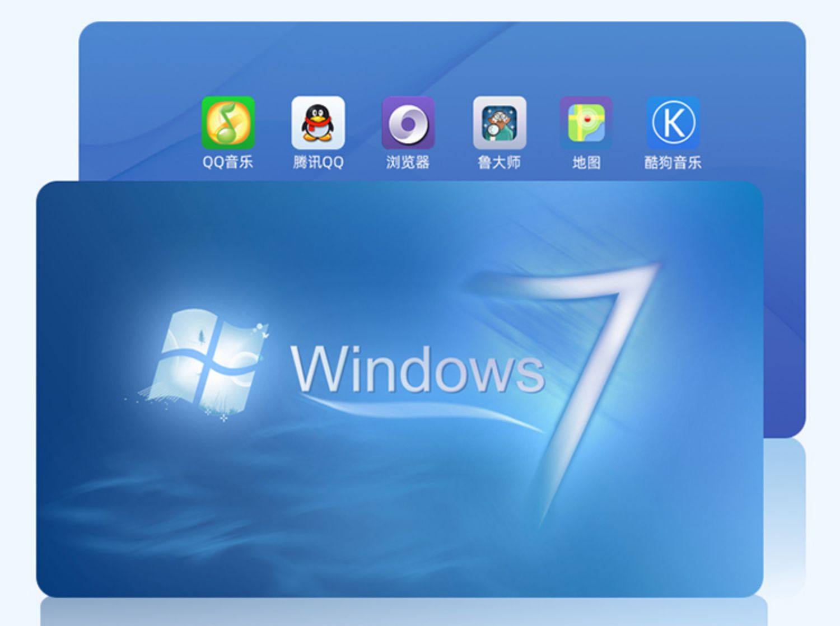Viewport: 840px width, 626px height.
Task: Select the "浏览器" text label
Action: click(x=408, y=162)
